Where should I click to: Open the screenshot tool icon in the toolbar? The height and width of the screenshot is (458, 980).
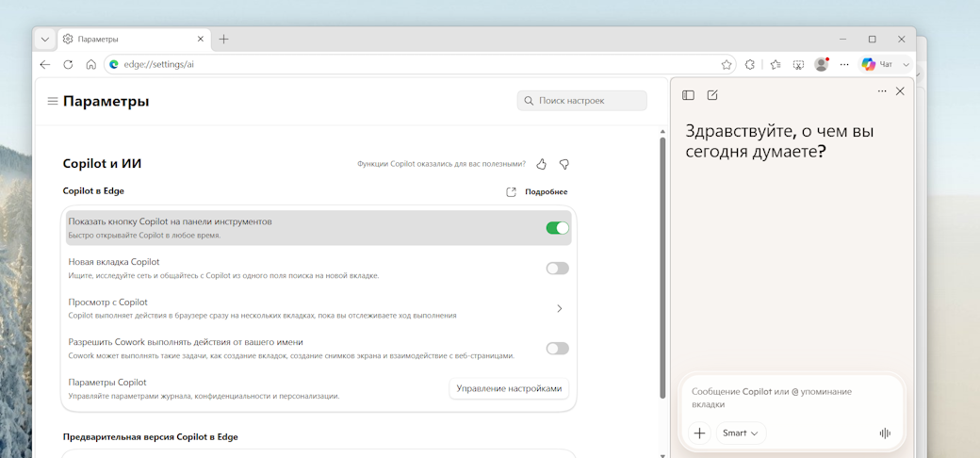tap(798, 64)
